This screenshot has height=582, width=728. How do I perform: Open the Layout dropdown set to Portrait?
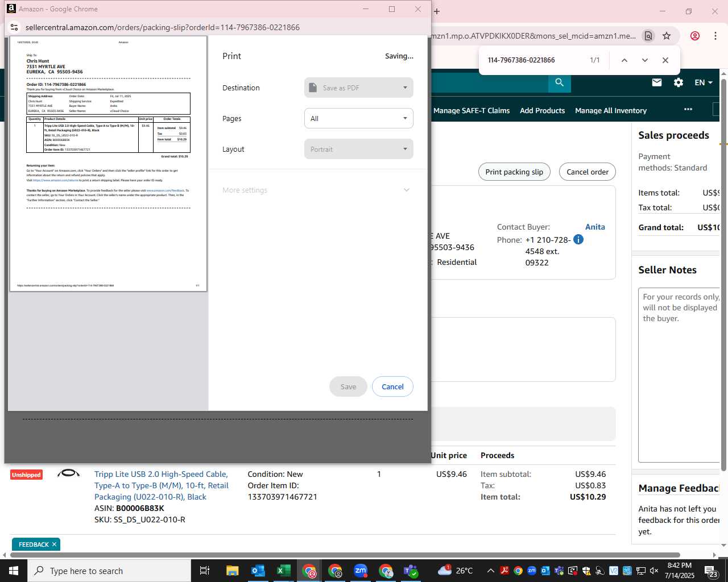358,149
